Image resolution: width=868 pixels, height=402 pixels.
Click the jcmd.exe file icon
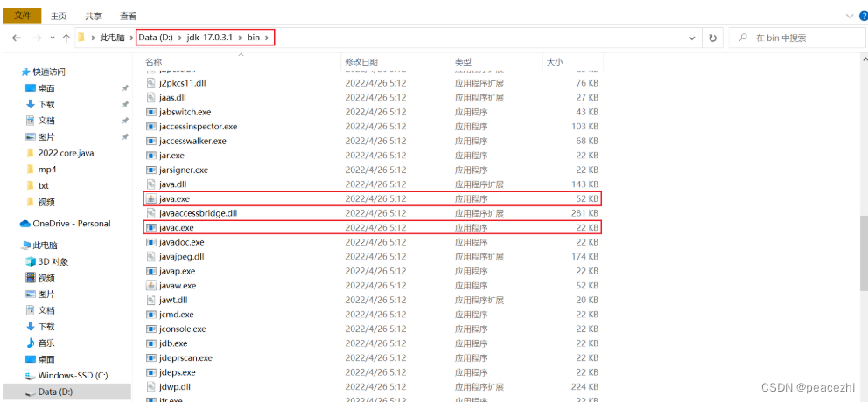(151, 314)
